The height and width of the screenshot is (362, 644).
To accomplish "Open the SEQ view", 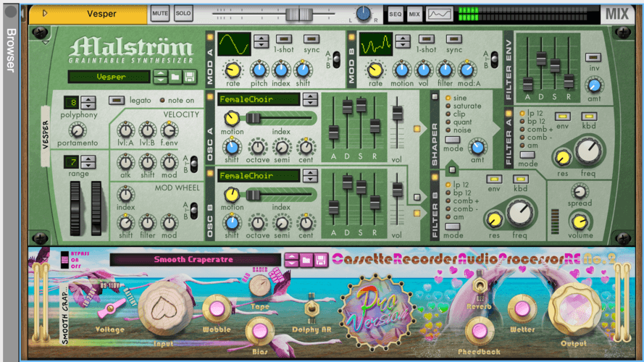I will pos(395,14).
